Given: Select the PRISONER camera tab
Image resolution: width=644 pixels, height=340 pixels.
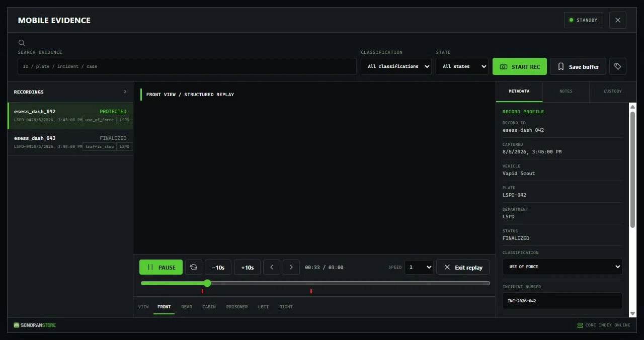Looking at the screenshot, I should (237, 307).
